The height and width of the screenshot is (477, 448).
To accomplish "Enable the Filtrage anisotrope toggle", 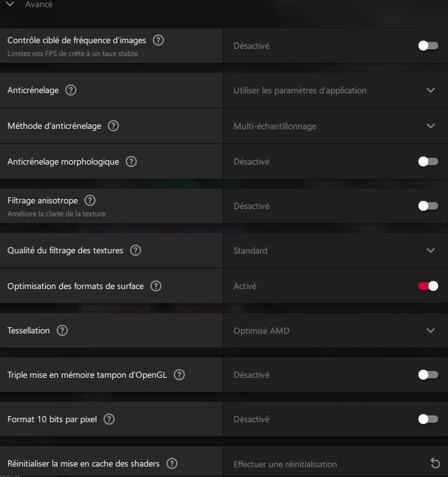I will coord(428,206).
